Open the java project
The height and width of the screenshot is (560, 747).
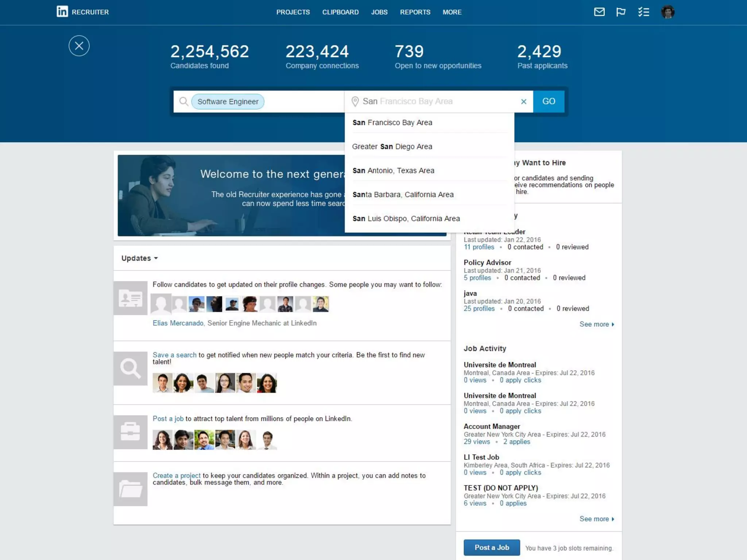470,293
